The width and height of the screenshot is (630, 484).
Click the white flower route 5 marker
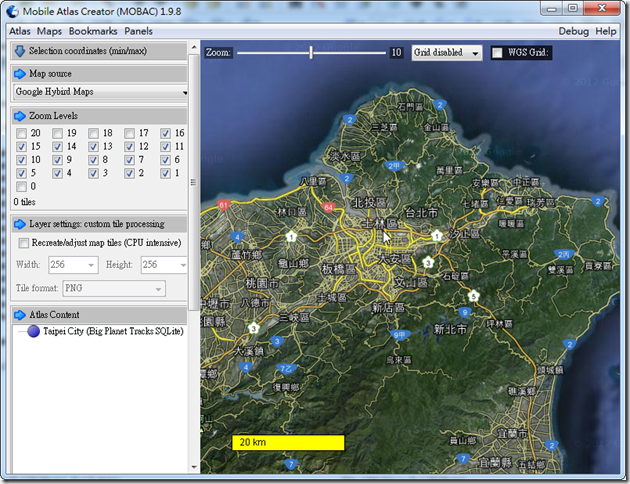coord(474,296)
